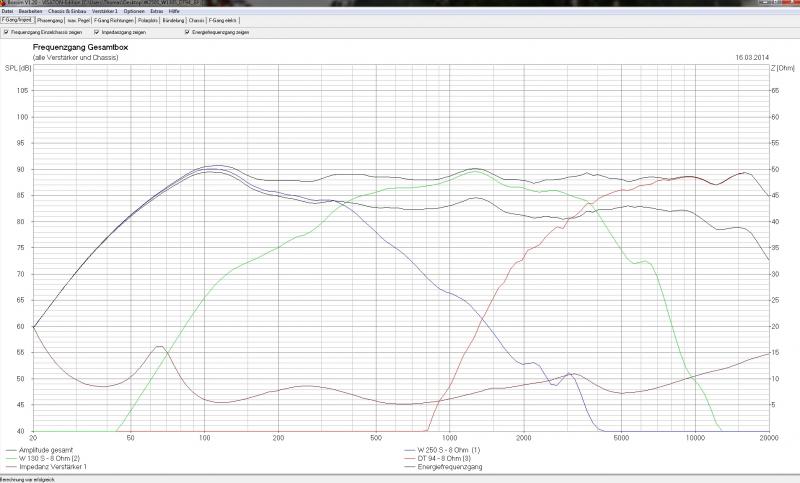The width and height of the screenshot is (800, 483).
Task: Toggle Frequenzgang Einzelchassis zeigen checkbox
Action: (7, 32)
